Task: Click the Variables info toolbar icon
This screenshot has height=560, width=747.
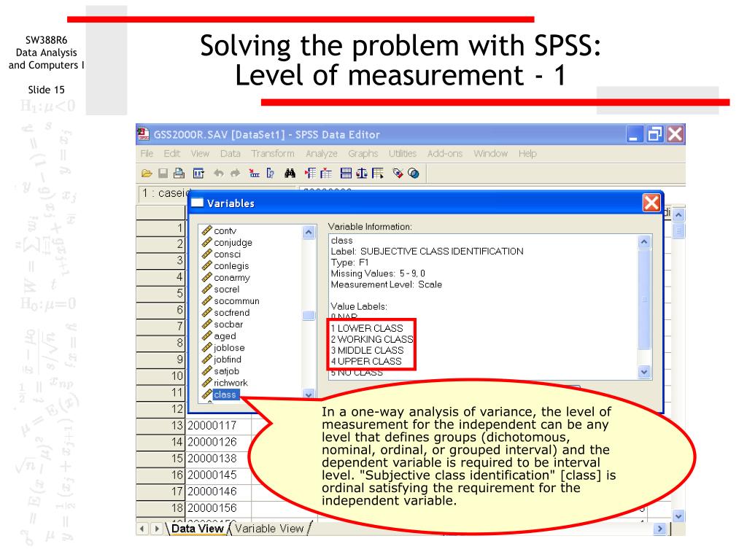Action: point(270,174)
